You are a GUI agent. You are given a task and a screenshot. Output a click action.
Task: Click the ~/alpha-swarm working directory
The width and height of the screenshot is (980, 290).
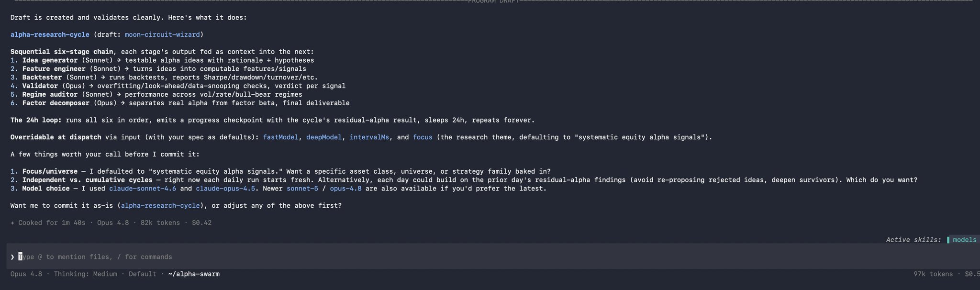click(194, 274)
